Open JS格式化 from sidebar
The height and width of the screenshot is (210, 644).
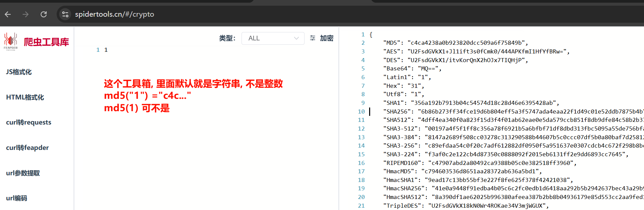(19, 72)
